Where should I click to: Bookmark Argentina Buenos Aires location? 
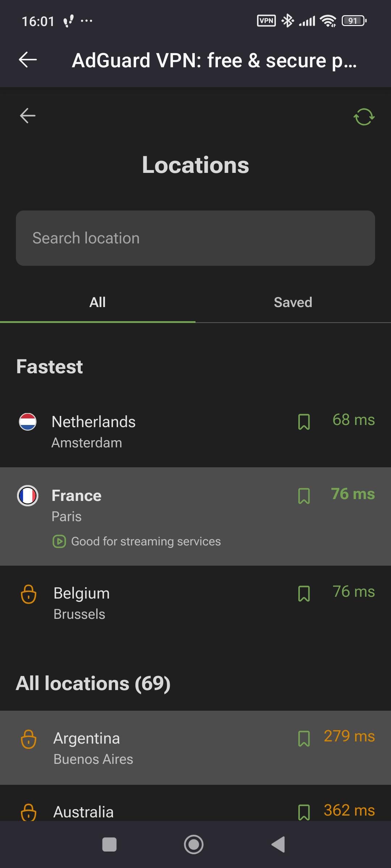click(304, 739)
